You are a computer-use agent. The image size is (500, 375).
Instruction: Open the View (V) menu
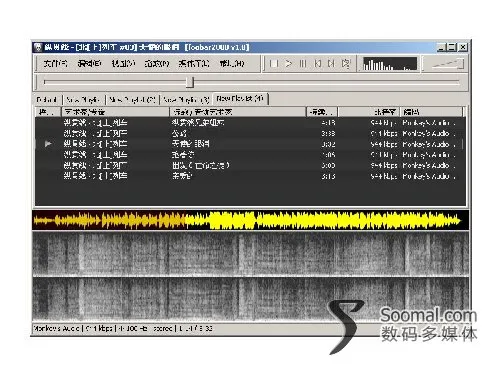pos(123,63)
